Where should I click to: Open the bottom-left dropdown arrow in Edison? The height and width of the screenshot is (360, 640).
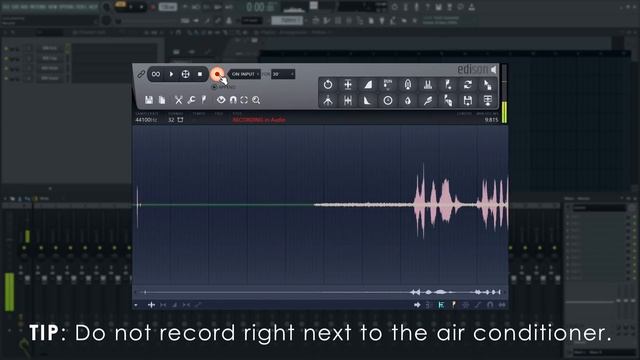136,305
